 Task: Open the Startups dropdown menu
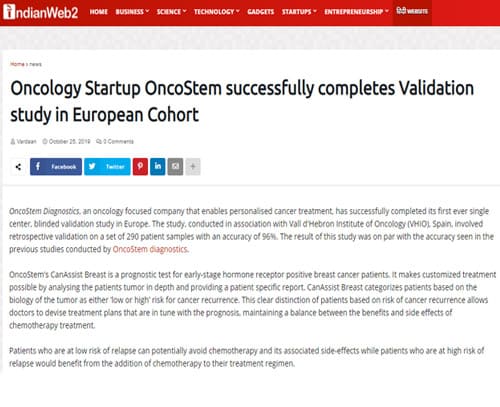[x=299, y=12]
